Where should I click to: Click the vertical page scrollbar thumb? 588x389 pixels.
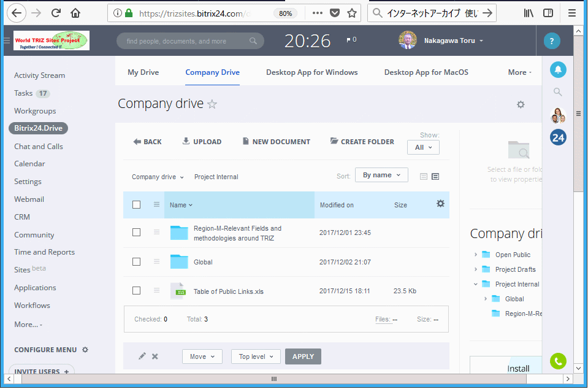click(578, 114)
